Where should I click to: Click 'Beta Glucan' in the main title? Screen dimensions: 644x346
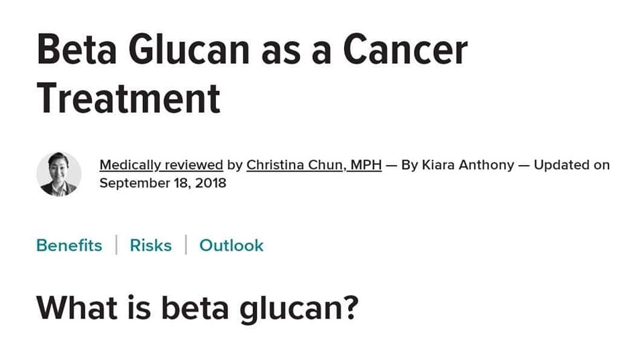click(x=143, y=49)
